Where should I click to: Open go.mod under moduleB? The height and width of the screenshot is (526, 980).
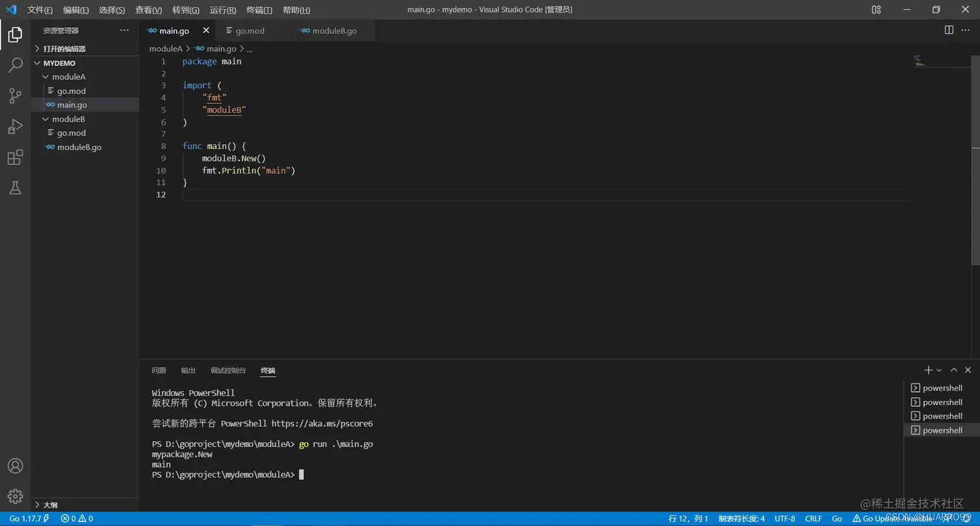[x=85, y=133]
